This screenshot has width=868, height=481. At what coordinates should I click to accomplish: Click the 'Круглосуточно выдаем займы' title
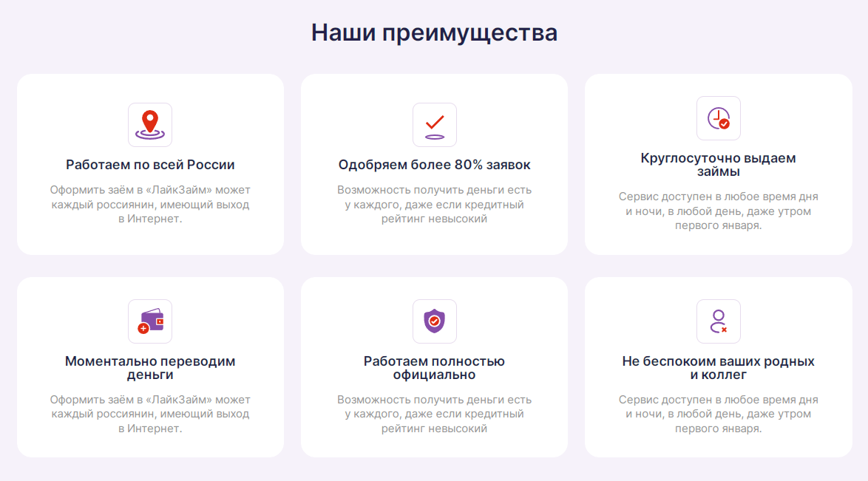(x=718, y=165)
